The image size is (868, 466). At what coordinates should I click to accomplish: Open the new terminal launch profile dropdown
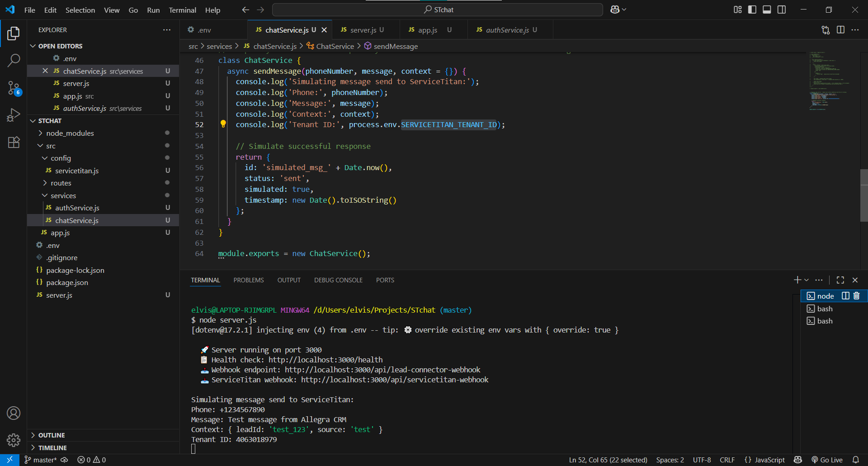coord(807,280)
